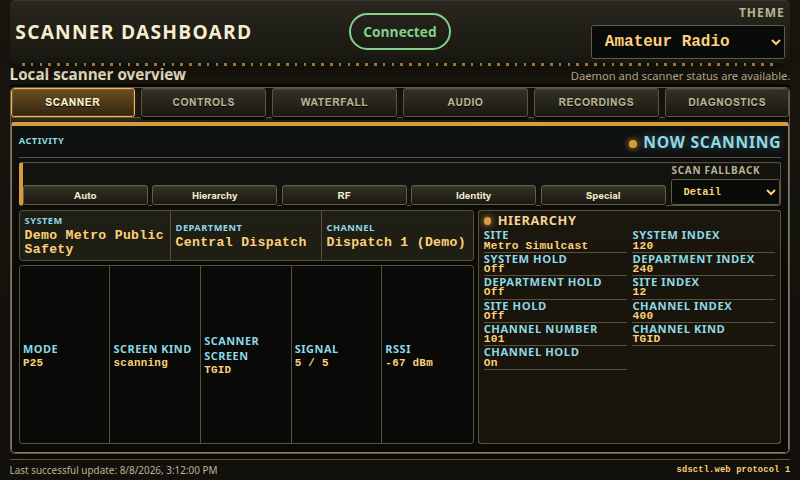The width and height of the screenshot is (800, 480).
Task: Open the Recordings tab
Action: pos(596,102)
